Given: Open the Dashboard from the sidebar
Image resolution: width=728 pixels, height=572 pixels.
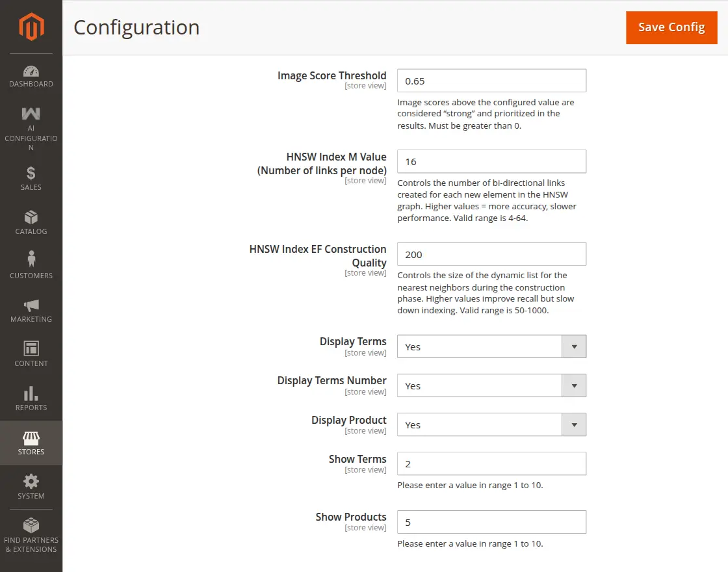Looking at the screenshot, I should pos(31,73).
